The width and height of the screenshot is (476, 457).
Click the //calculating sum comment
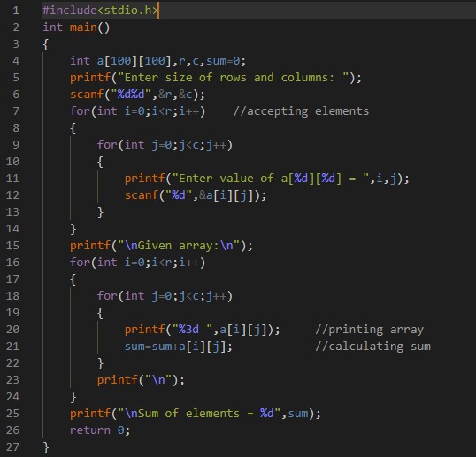(x=372, y=347)
